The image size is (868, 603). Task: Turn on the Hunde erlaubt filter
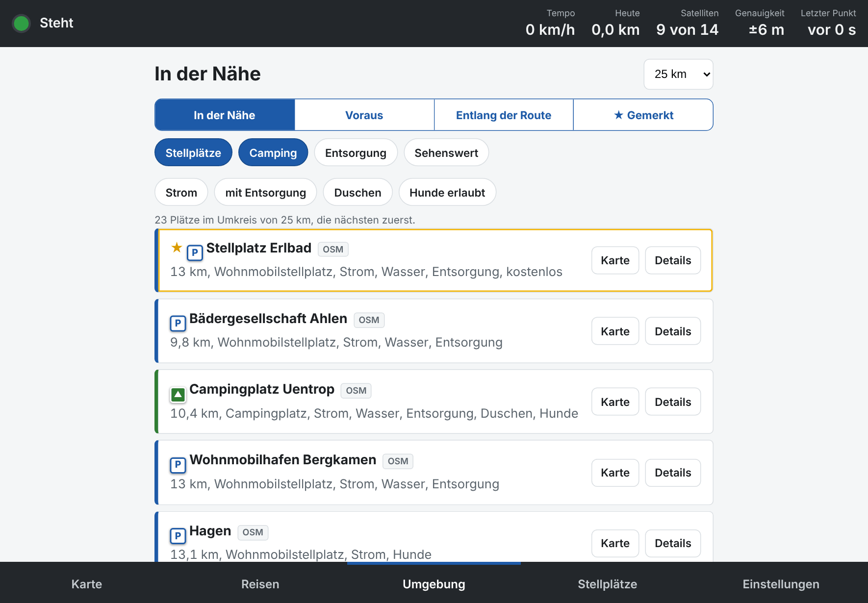[x=447, y=192]
